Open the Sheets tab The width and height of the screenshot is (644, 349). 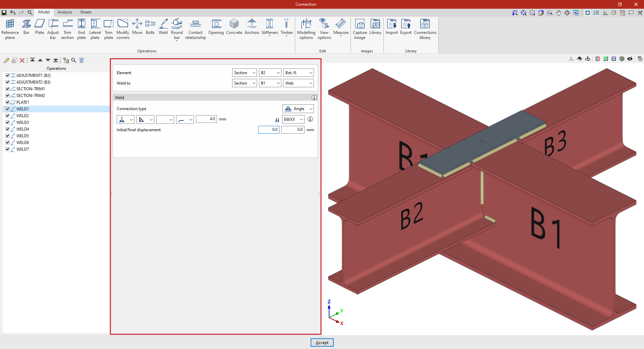[x=86, y=12]
